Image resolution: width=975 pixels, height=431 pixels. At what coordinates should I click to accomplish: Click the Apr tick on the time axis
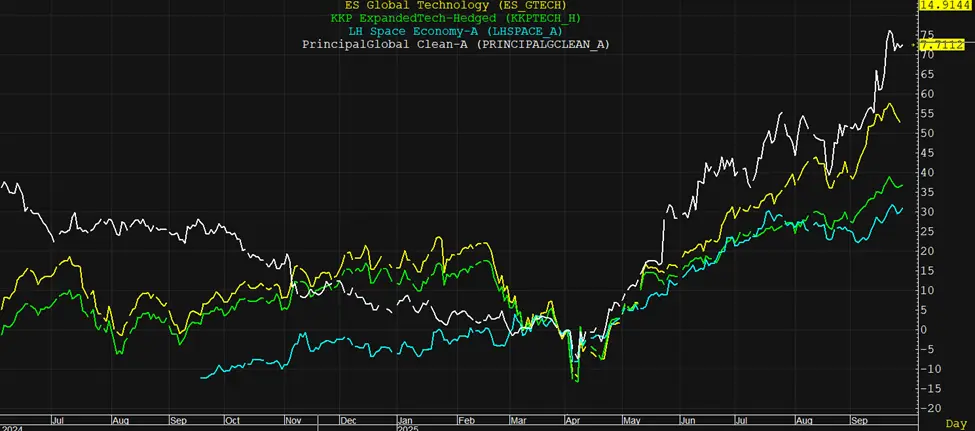[575, 421]
